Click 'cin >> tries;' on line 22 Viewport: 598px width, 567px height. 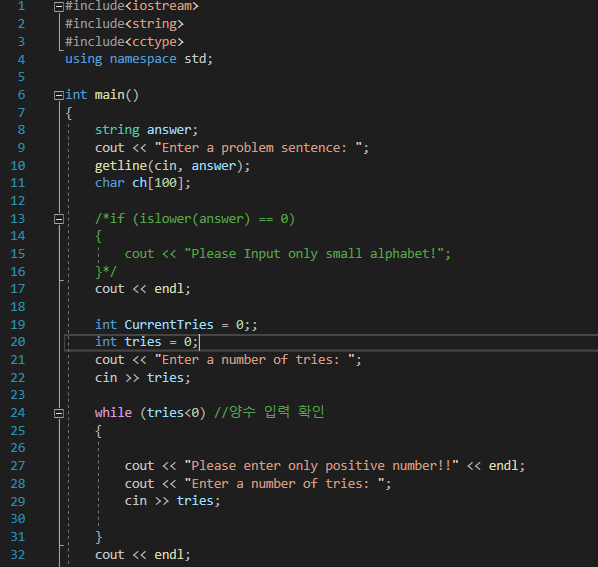click(x=143, y=378)
